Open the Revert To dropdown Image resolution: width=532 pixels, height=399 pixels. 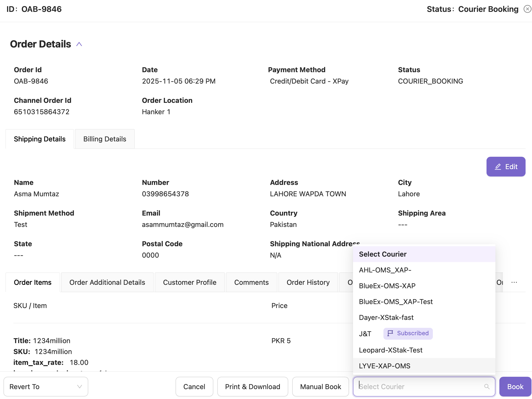point(46,387)
